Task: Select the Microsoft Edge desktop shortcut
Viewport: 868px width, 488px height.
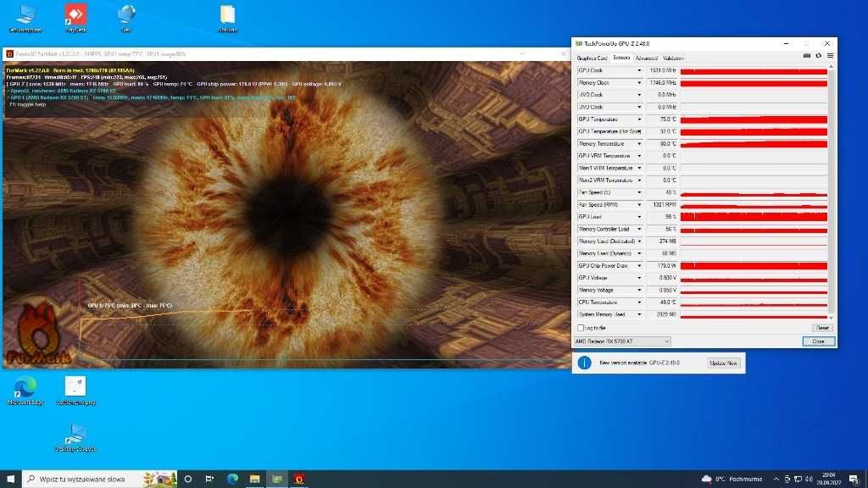Action: [25, 391]
